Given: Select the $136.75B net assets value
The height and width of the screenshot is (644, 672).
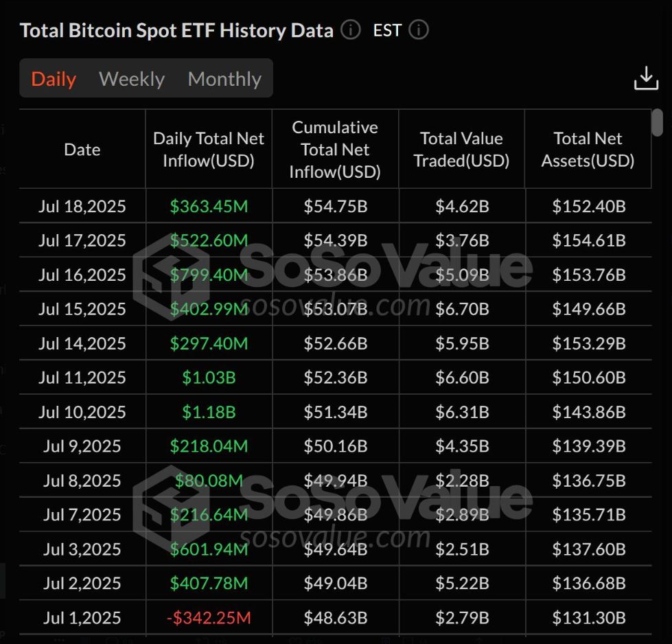Looking at the screenshot, I should [x=589, y=481].
